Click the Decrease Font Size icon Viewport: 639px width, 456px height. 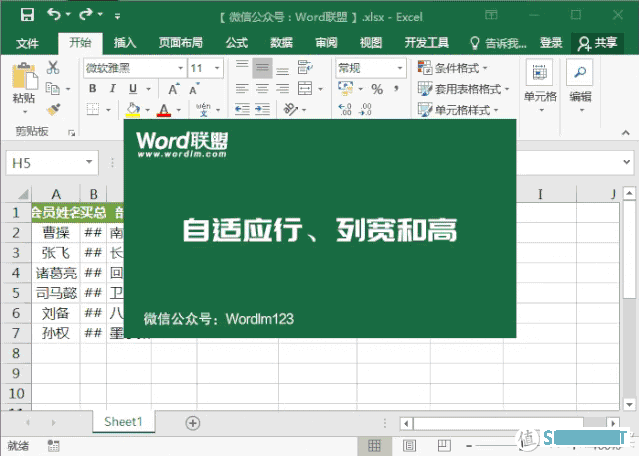coord(194,88)
